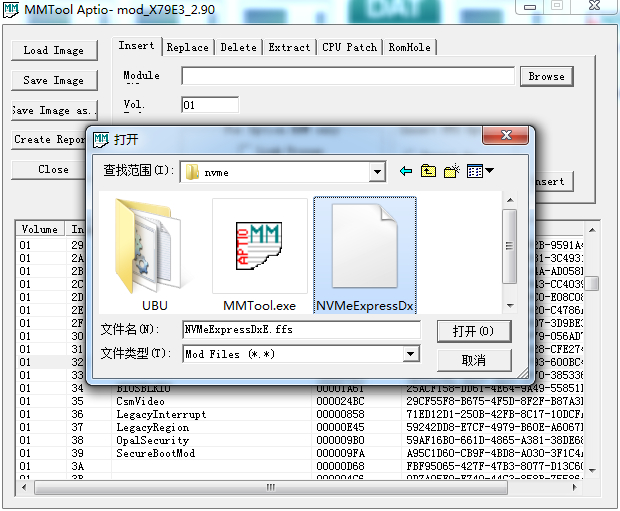
Task: Click size value 000024BC
Action: click(340, 401)
